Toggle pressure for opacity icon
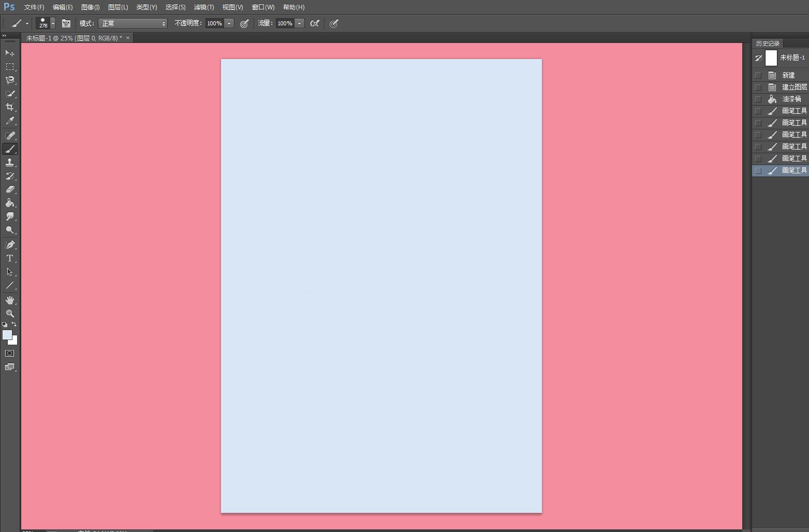 (244, 23)
